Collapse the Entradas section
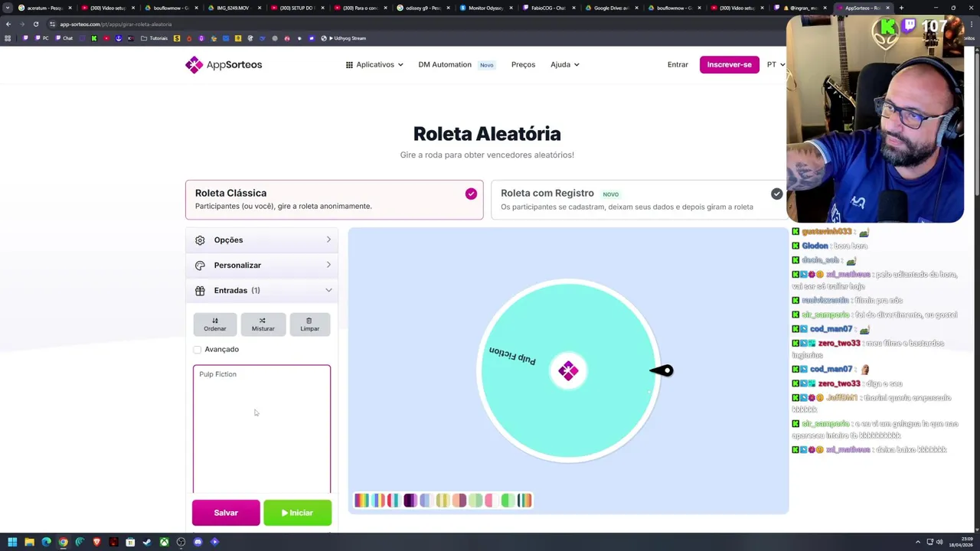The width and height of the screenshot is (980, 551). [x=262, y=291]
